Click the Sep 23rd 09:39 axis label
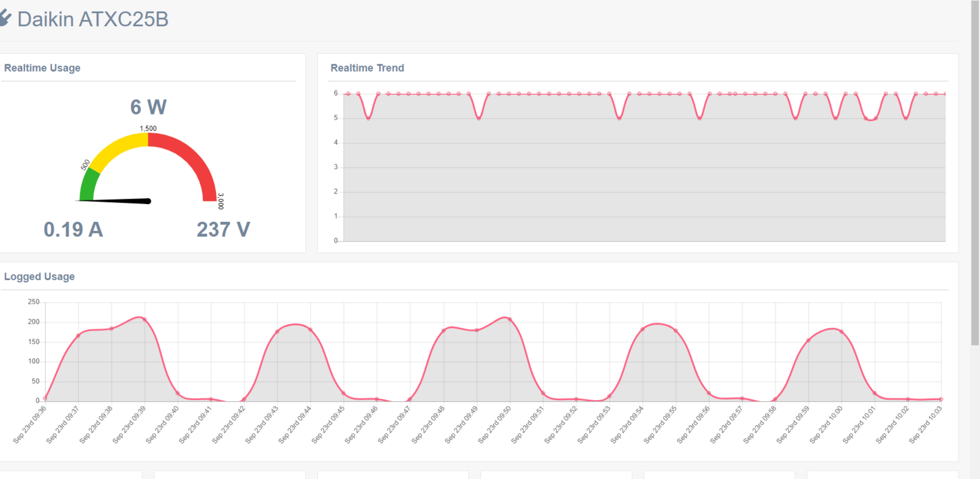 (x=129, y=424)
